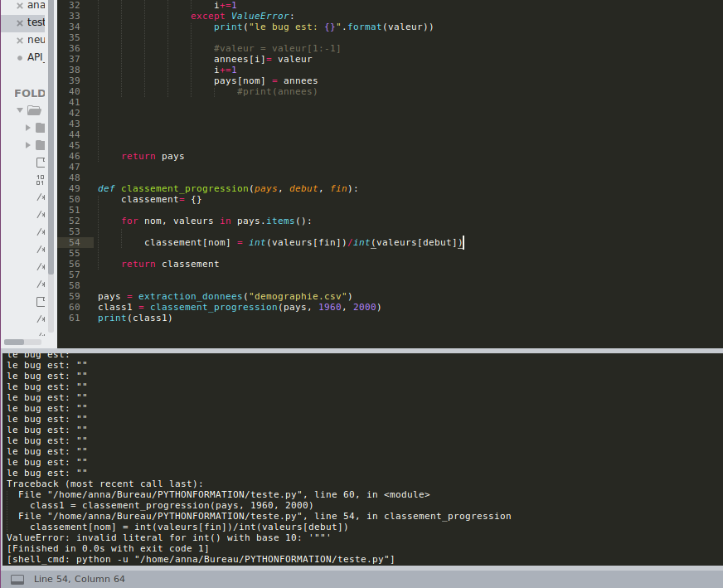Click line number 54 in the gutter
The width and height of the screenshot is (723, 588).
click(x=75, y=242)
